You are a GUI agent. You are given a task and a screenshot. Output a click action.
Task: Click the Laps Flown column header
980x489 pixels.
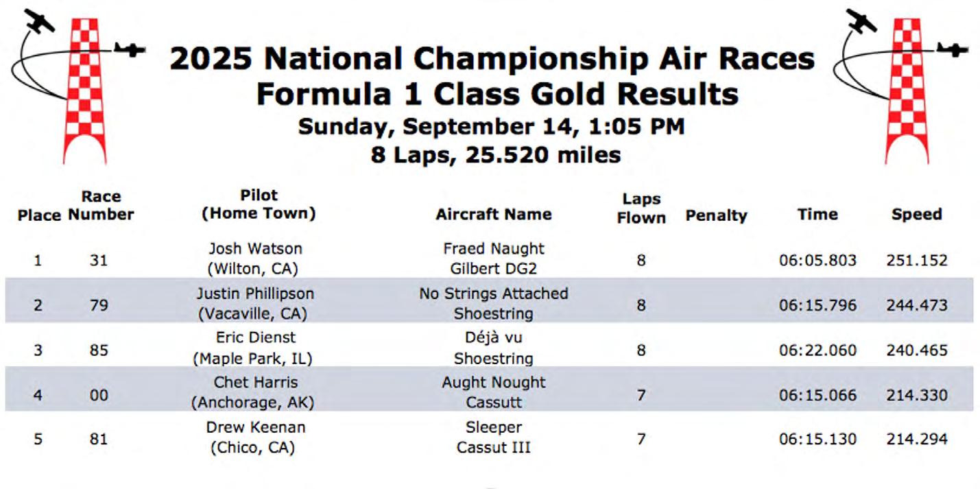tap(641, 208)
